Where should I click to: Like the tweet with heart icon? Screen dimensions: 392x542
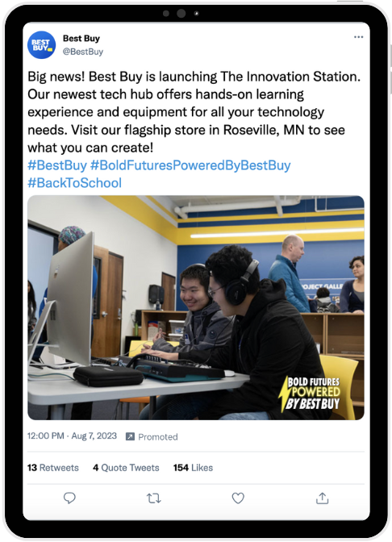click(238, 498)
